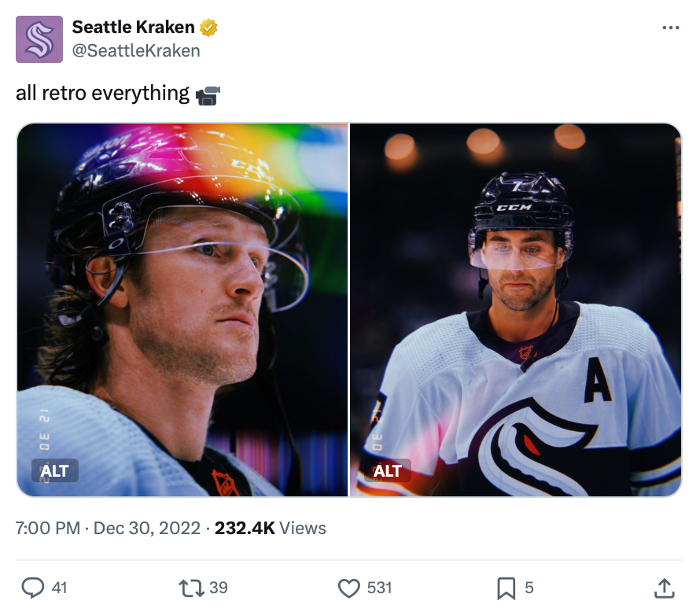
Task: Bookmark the tweet with the bookmark icon
Action: pos(507,588)
